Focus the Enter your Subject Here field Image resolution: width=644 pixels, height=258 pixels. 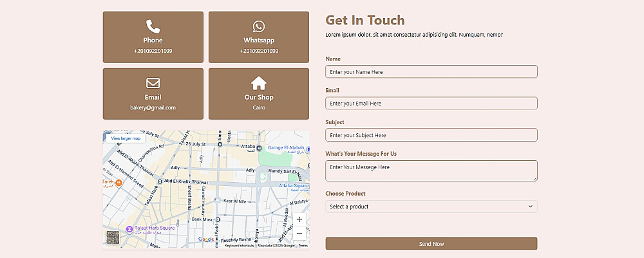click(431, 135)
